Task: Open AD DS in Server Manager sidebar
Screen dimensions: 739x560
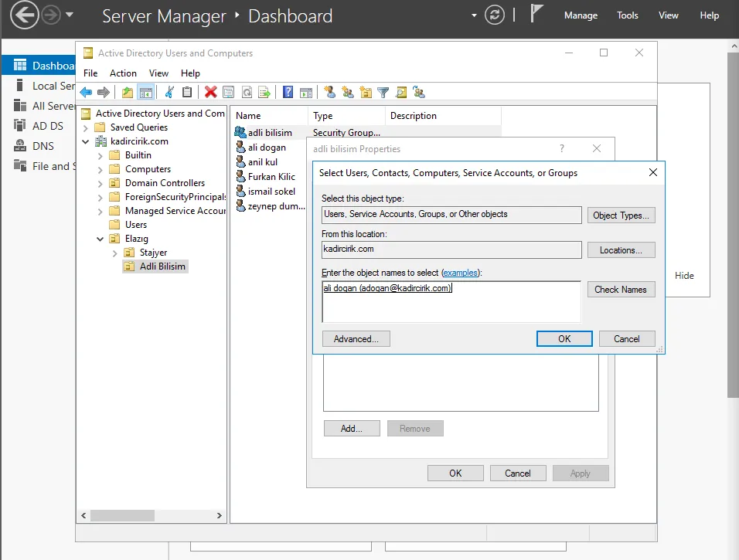Action: click(x=39, y=126)
